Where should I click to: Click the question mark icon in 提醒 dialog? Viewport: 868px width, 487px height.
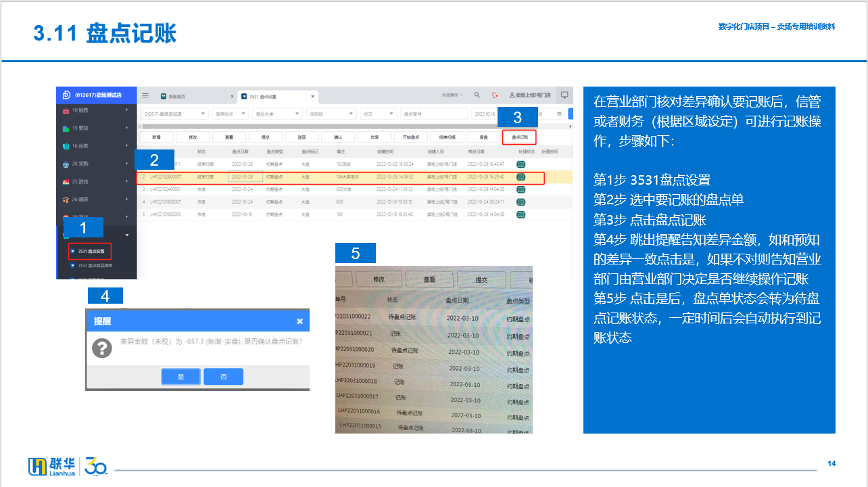102,348
